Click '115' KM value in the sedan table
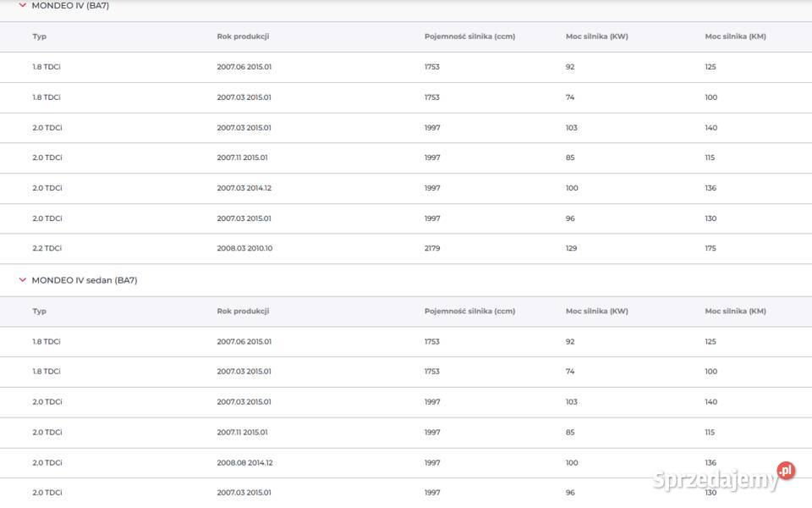Viewport: 812px width, 508px height. [x=710, y=433]
